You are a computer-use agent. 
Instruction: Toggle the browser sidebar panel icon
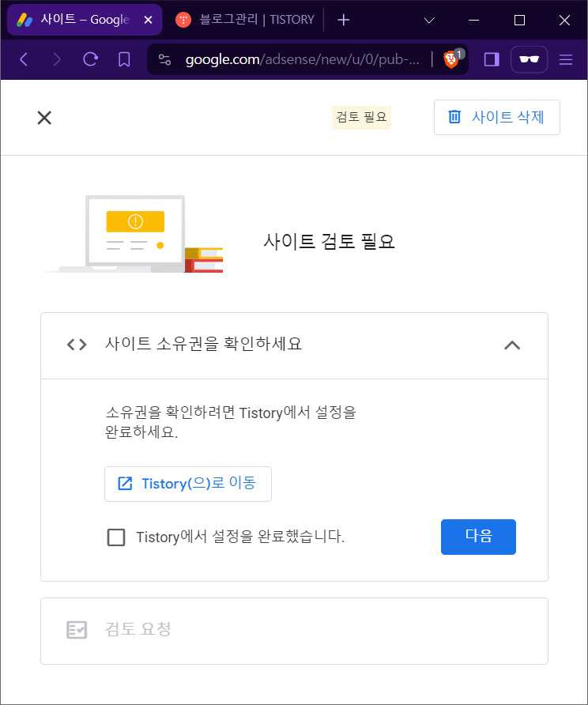click(x=492, y=59)
